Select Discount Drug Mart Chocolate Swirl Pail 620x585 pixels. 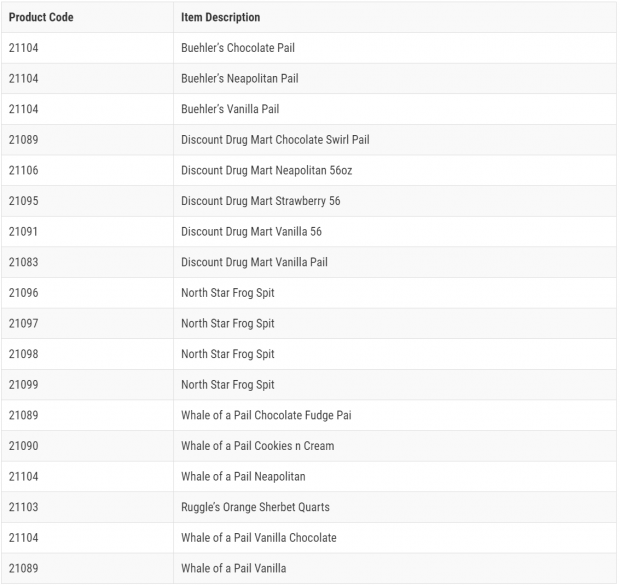[275, 140]
